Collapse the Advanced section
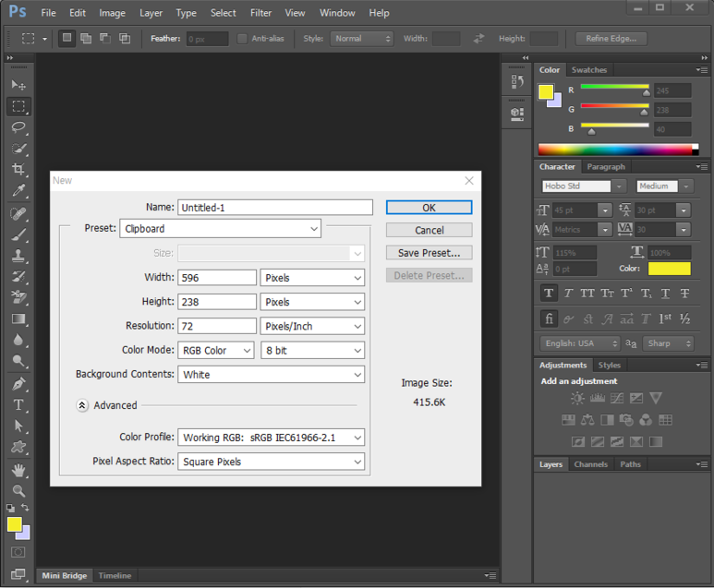714x588 pixels. point(82,405)
